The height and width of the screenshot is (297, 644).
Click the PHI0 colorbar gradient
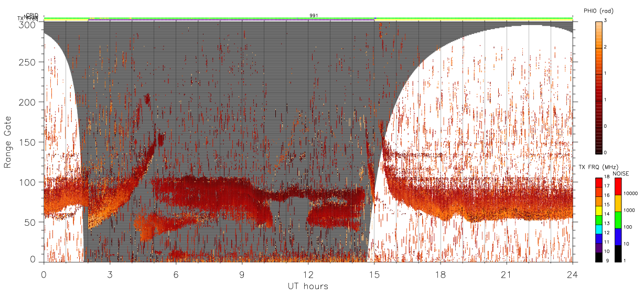[599, 87]
